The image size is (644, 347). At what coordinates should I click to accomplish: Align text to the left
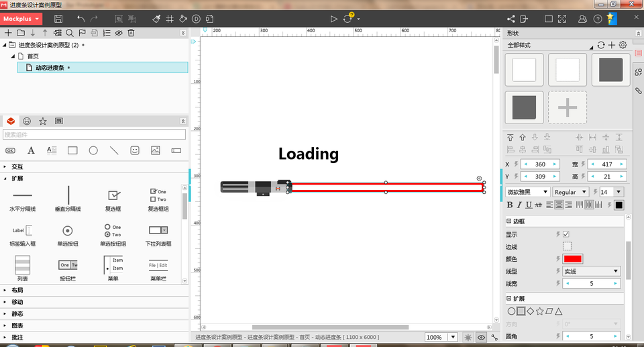(x=549, y=205)
